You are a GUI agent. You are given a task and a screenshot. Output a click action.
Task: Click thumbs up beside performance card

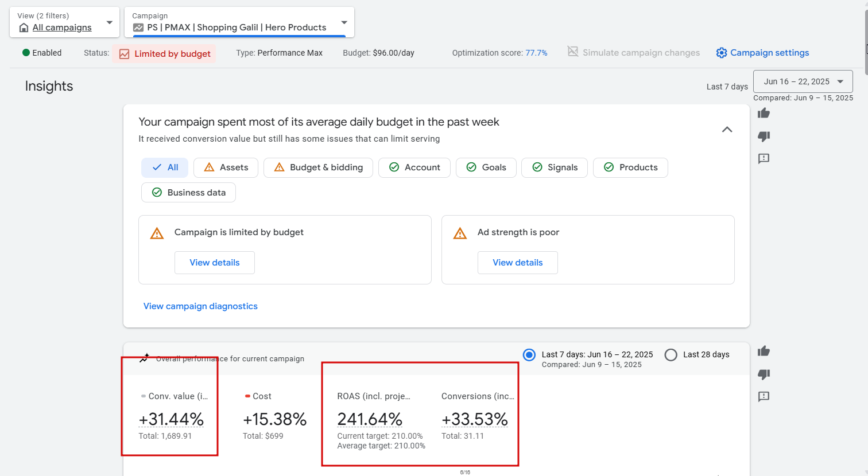(764, 351)
